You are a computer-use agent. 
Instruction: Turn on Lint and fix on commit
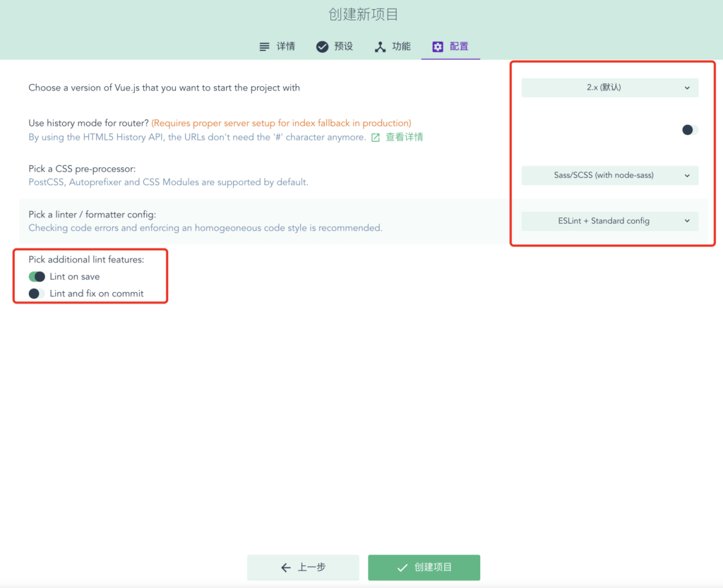37,294
